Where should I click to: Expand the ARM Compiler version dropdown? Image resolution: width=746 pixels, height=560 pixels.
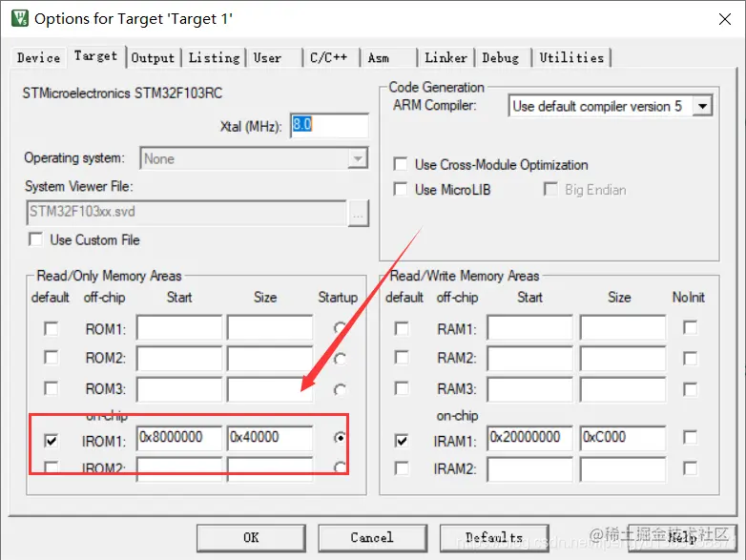702,106
